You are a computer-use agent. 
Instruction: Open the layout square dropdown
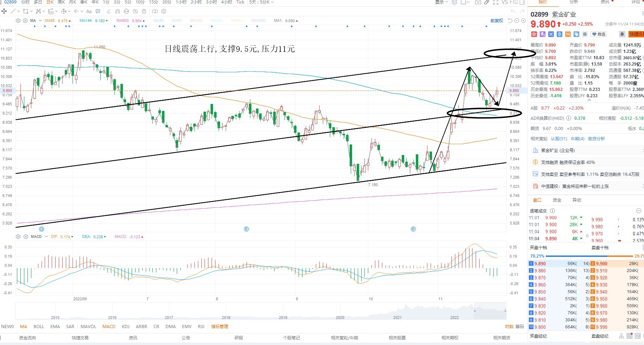[x=465, y=2]
